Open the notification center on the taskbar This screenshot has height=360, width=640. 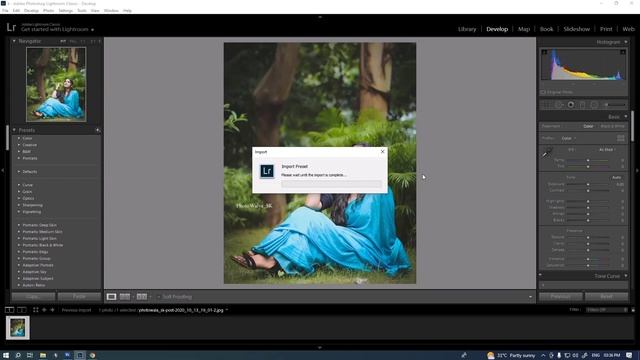629,356
